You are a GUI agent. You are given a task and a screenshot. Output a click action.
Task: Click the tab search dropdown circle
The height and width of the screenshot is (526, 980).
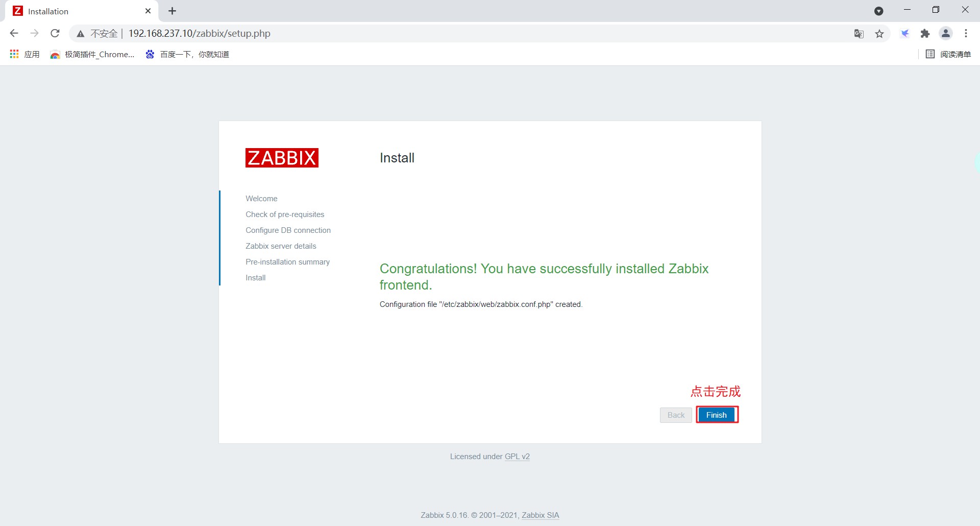[x=878, y=11]
